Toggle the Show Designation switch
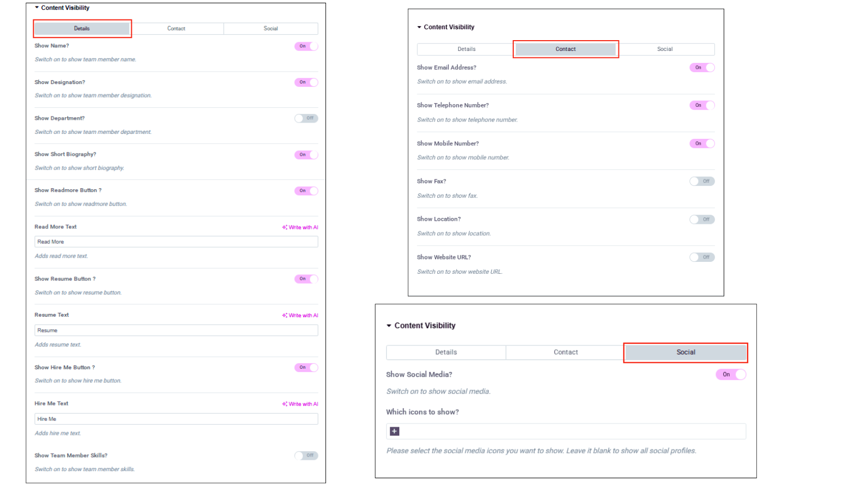 click(x=307, y=82)
